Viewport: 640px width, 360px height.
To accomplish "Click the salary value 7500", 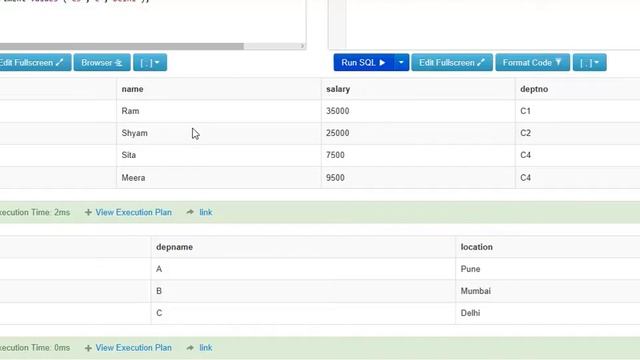I will 335,155.
